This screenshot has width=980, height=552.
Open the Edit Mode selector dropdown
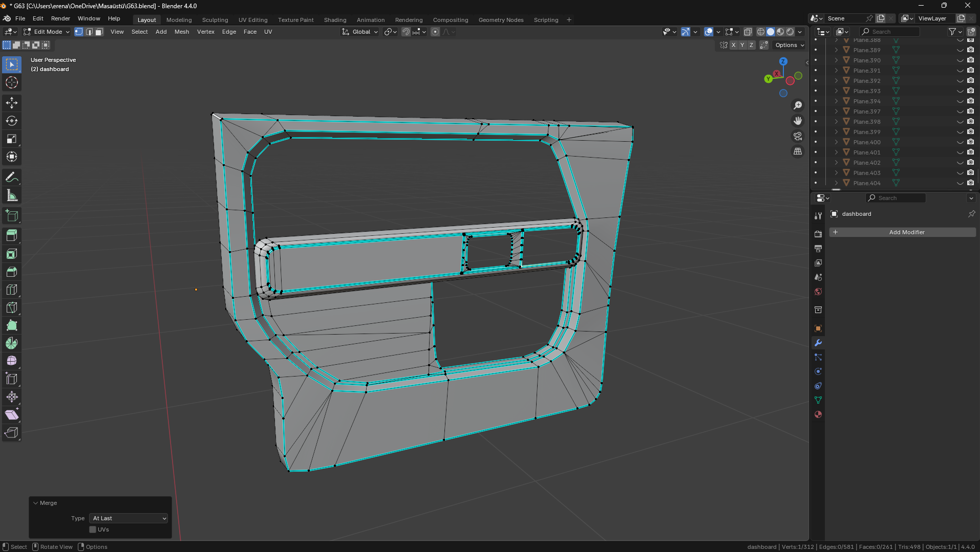click(47, 32)
